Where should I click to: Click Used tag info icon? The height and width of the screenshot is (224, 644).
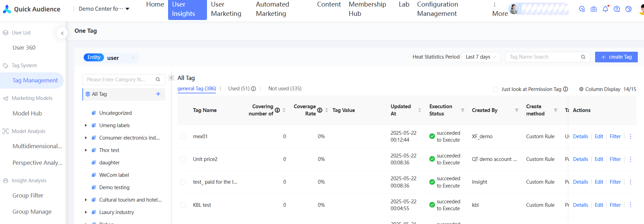pyautogui.click(x=253, y=89)
